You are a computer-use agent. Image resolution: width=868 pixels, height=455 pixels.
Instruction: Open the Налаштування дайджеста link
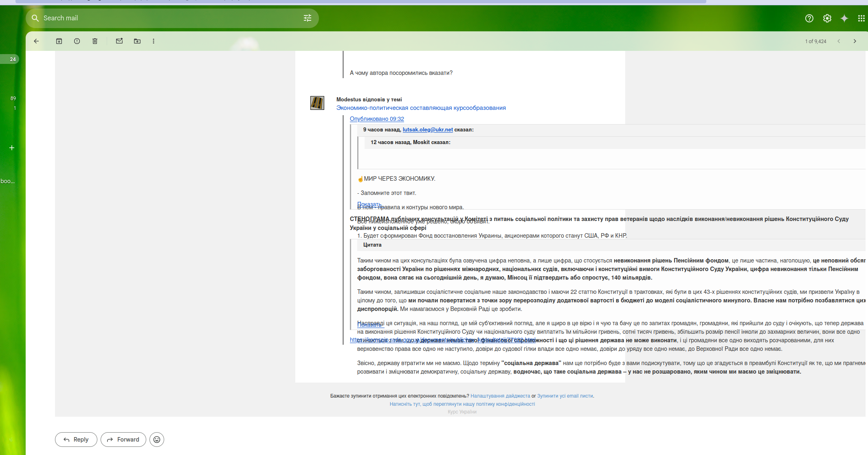[x=500, y=396]
